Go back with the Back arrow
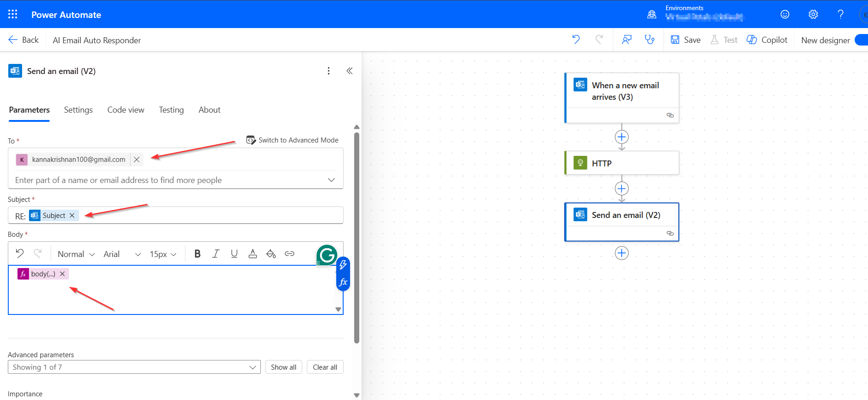The height and width of the screenshot is (400, 868). tap(23, 40)
